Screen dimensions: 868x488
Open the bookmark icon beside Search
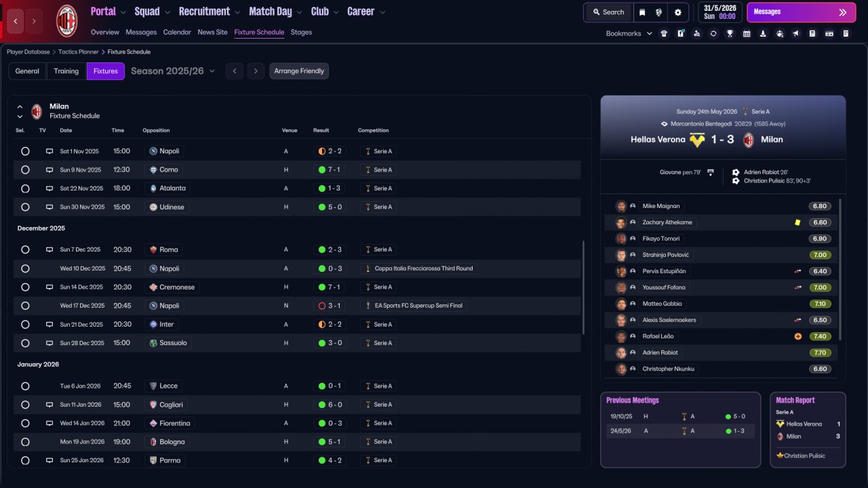coord(642,12)
